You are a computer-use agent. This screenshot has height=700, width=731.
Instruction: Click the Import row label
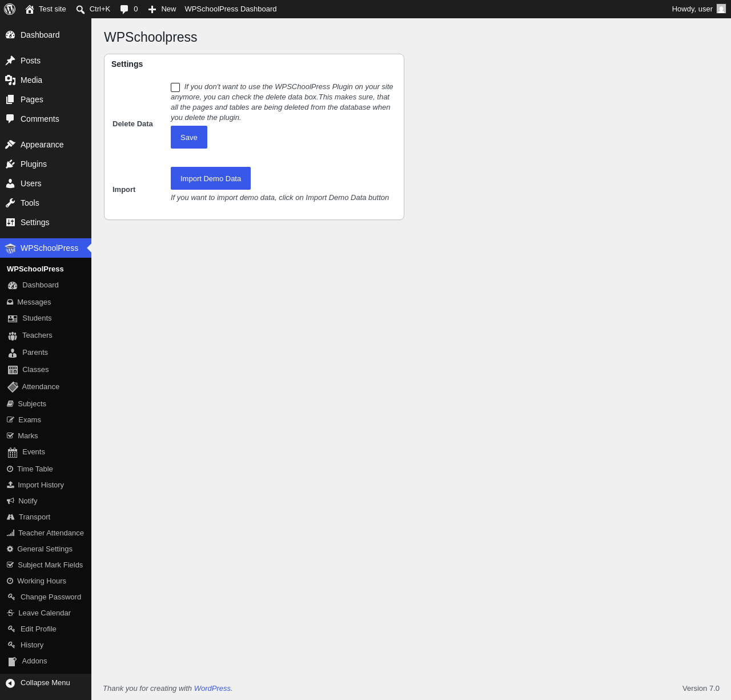point(124,190)
